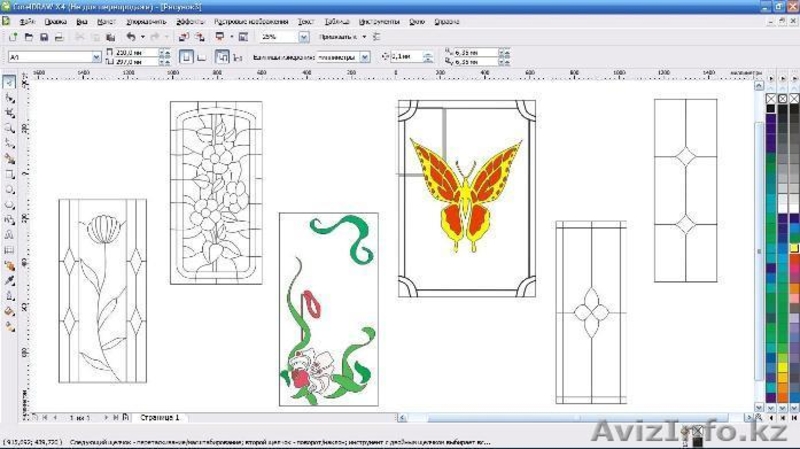
Task: Select the Rectangle tool in the toolbox
Action: (x=9, y=173)
